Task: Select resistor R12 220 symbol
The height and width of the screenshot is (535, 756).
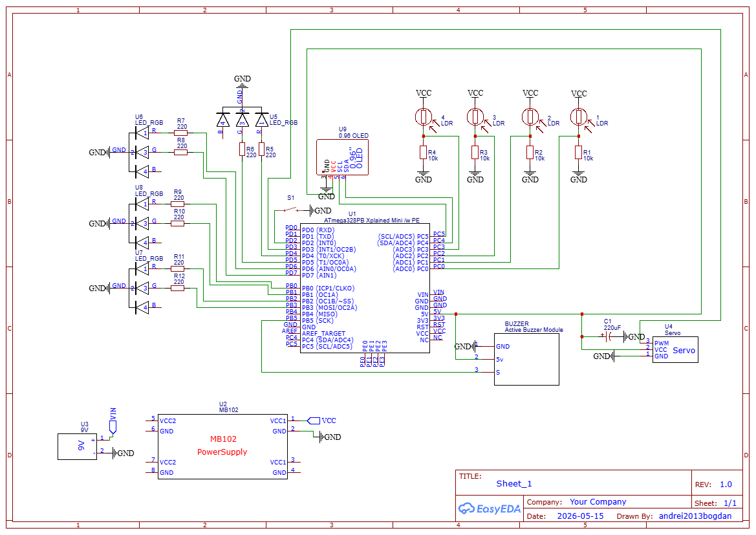Action: [177, 288]
